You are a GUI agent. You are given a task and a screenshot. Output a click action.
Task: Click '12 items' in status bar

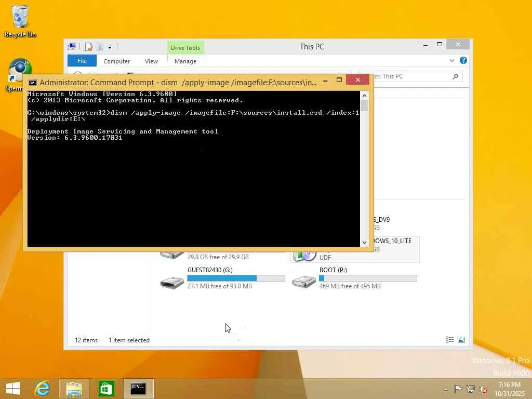point(86,340)
